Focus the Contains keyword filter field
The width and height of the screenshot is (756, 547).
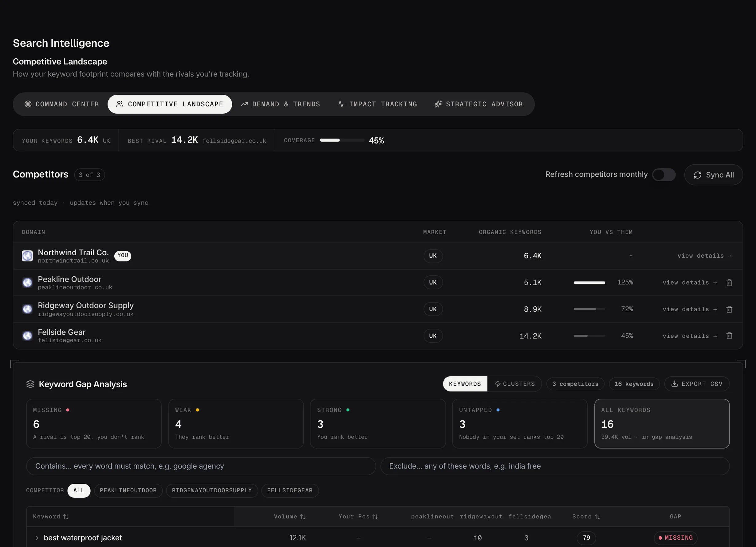click(x=201, y=466)
